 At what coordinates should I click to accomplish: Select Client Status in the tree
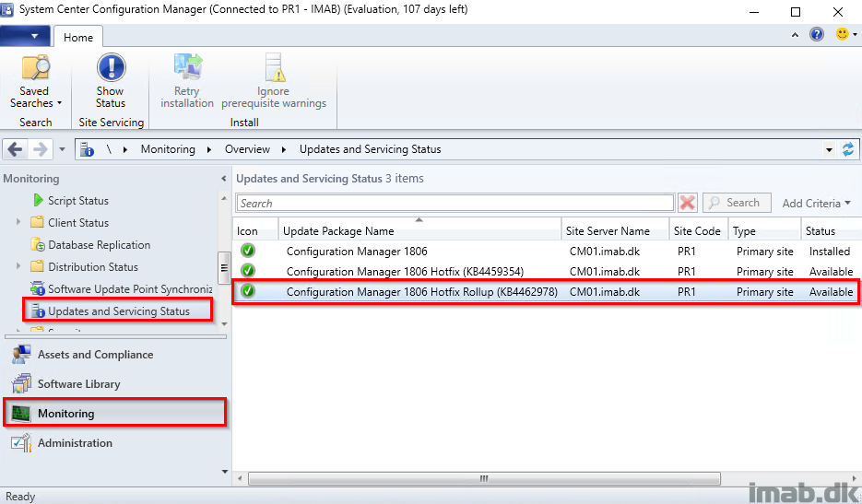(x=78, y=223)
